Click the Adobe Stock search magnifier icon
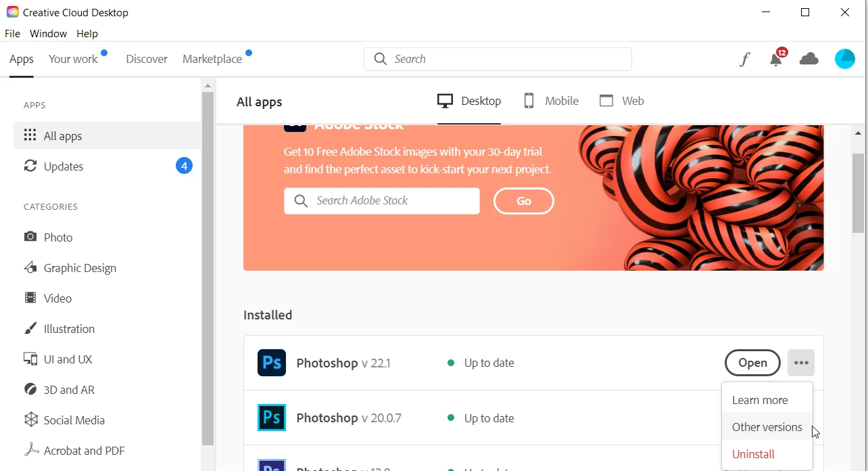The height and width of the screenshot is (471, 868). 301,201
